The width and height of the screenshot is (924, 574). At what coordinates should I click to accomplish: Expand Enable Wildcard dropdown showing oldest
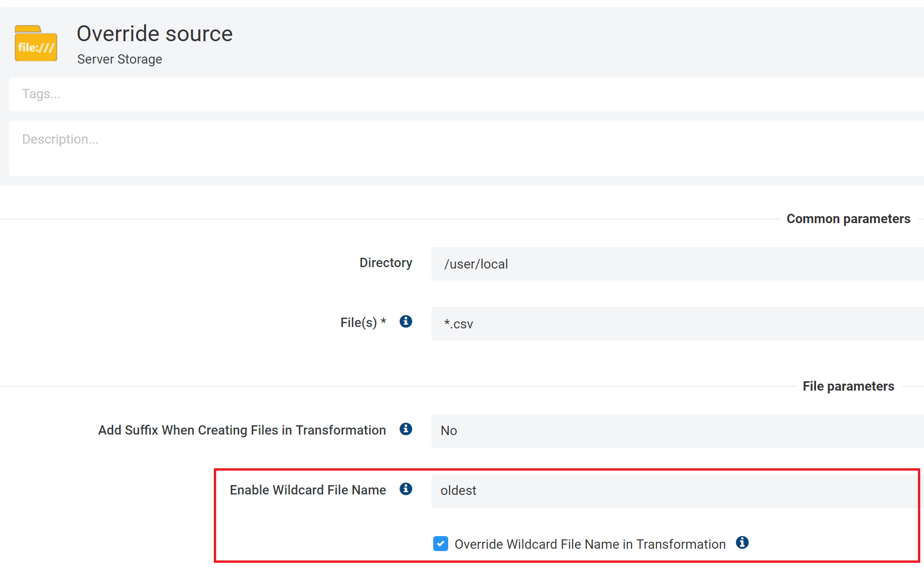(674, 491)
